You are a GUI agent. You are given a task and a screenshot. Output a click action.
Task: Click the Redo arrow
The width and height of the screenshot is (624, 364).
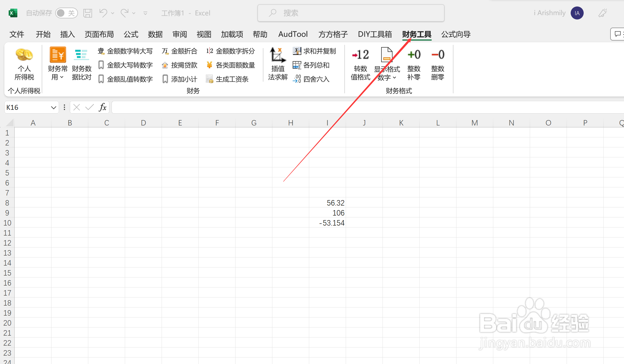point(125,13)
